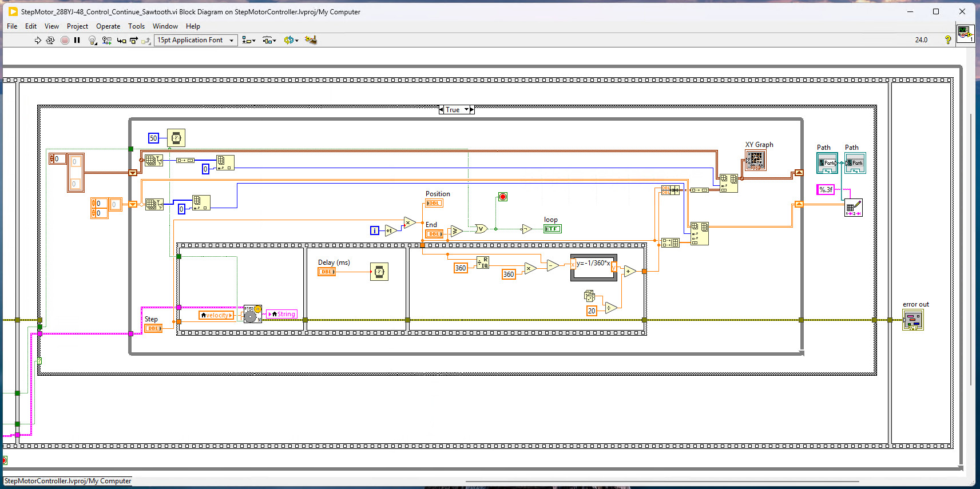Select previous case with left arrow
This screenshot has height=489, width=980.
tap(441, 110)
